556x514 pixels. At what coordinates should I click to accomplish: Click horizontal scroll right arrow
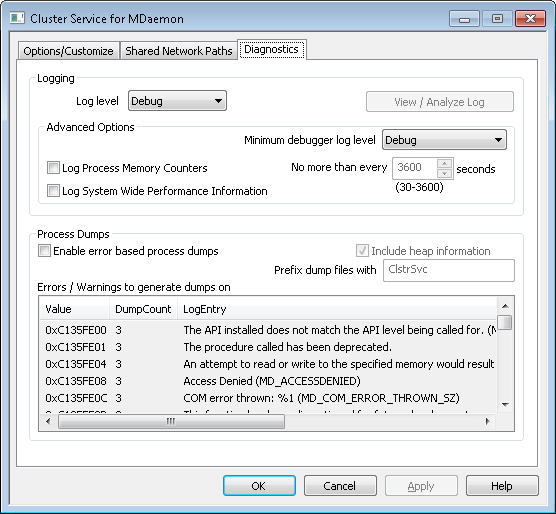(x=488, y=421)
